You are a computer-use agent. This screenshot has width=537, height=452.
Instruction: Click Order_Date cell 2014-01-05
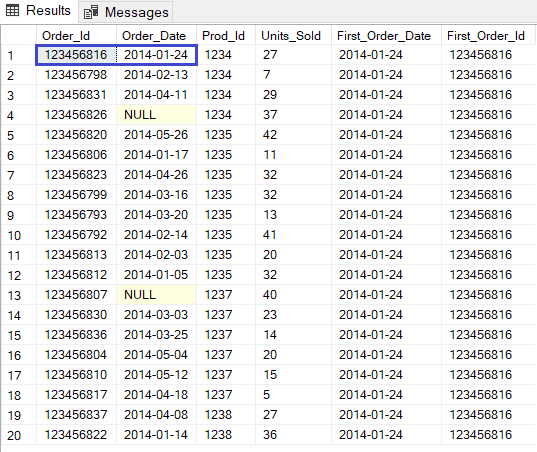(157, 275)
